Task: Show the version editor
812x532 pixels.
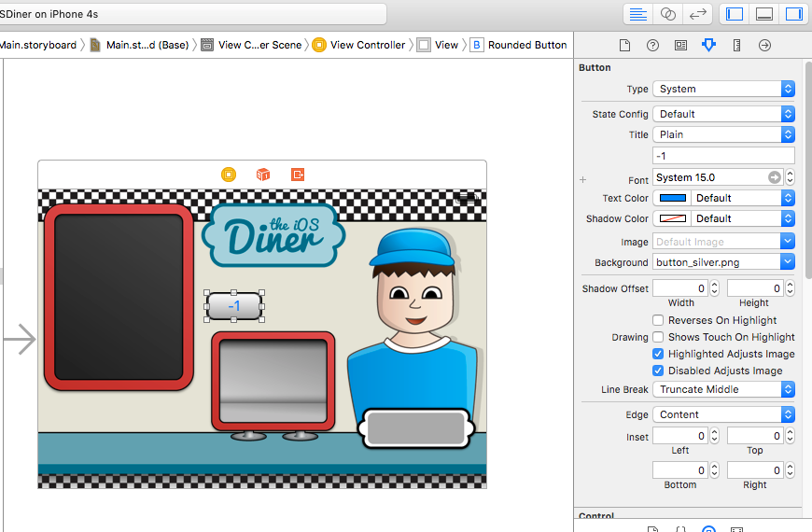Action: [697, 14]
